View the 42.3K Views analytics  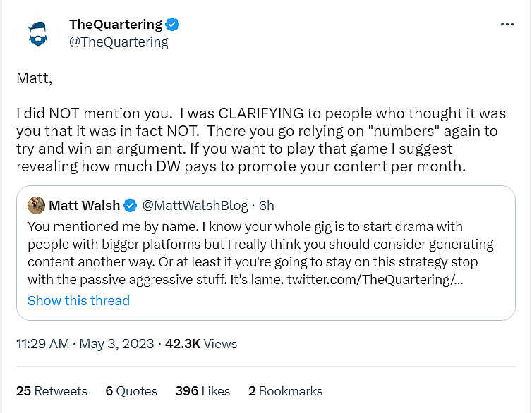200,344
